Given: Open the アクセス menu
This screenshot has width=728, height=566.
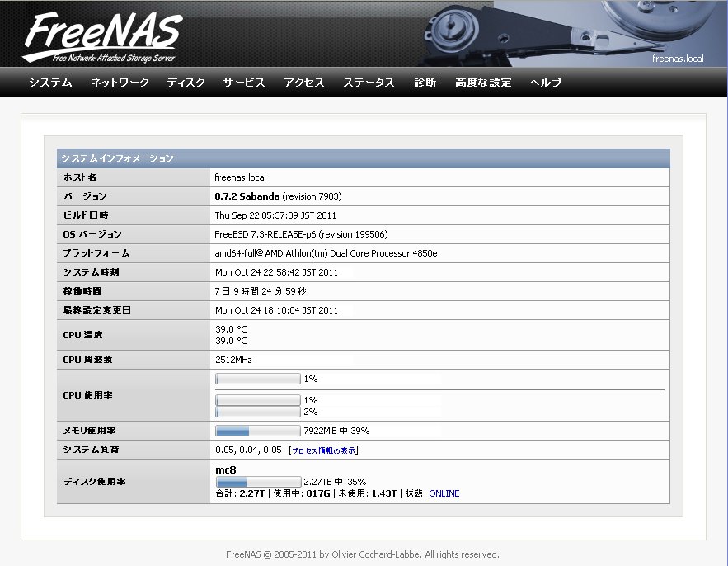Looking at the screenshot, I should coord(304,83).
